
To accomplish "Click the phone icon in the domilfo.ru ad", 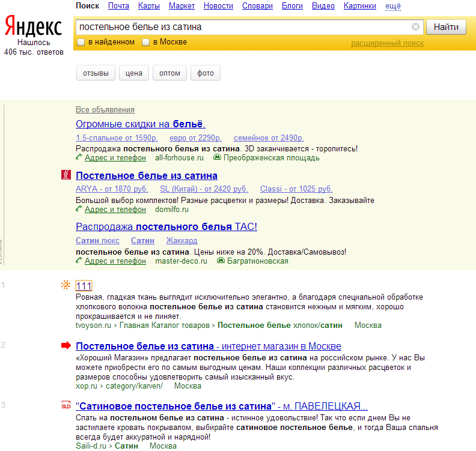I will [x=79, y=208].
